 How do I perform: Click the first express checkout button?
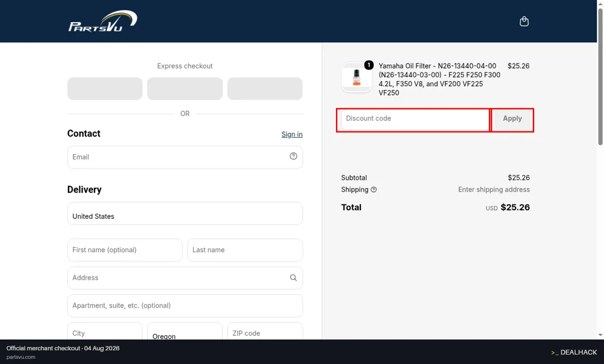click(105, 89)
